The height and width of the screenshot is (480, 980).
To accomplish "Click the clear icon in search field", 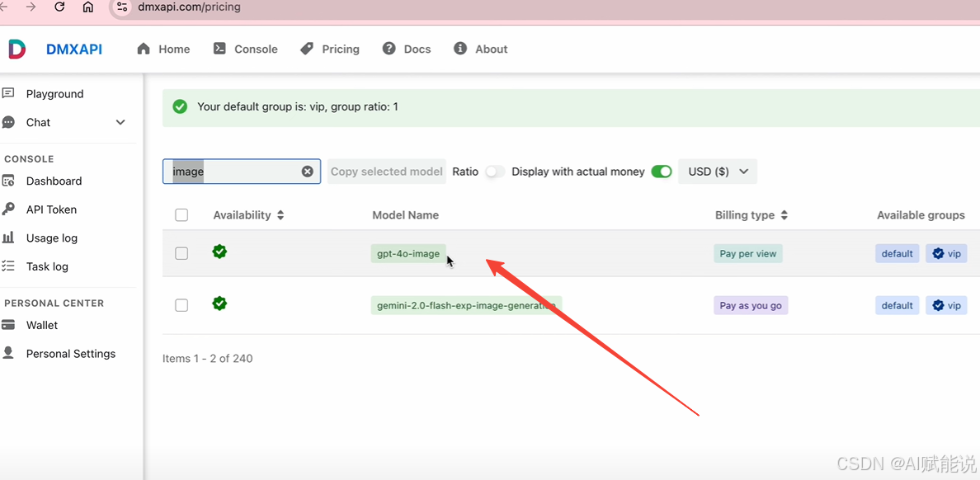I will click(x=308, y=172).
